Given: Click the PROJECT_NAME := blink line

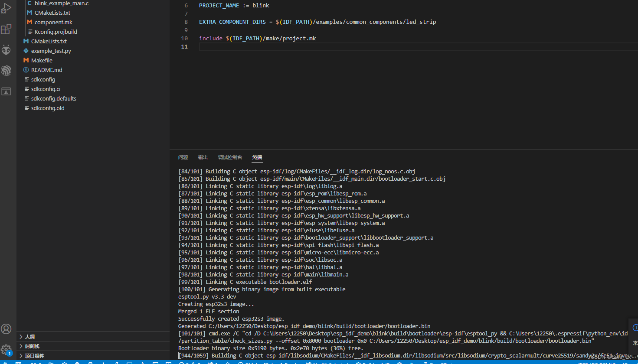Looking at the screenshot, I should [234, 6].
